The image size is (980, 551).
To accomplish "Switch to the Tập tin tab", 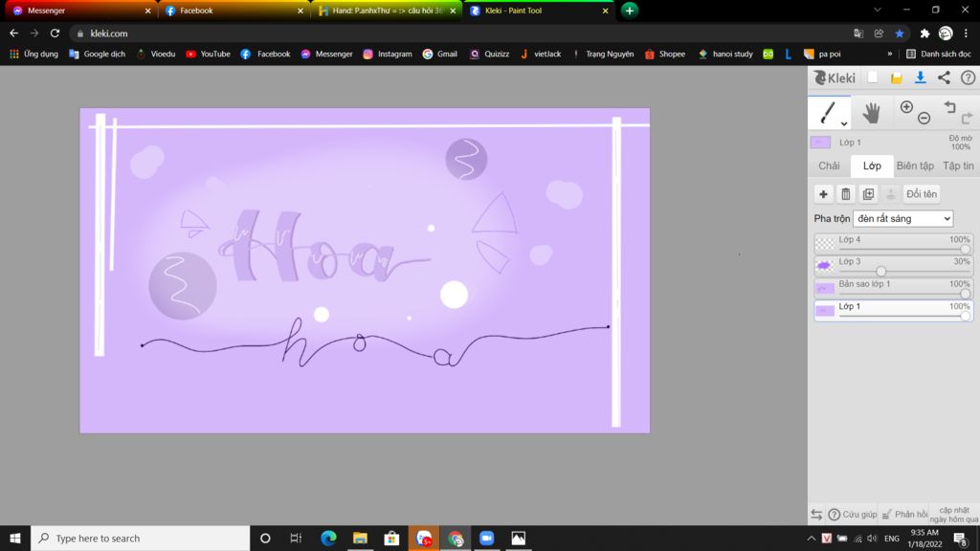I will [x=957, y=165].
